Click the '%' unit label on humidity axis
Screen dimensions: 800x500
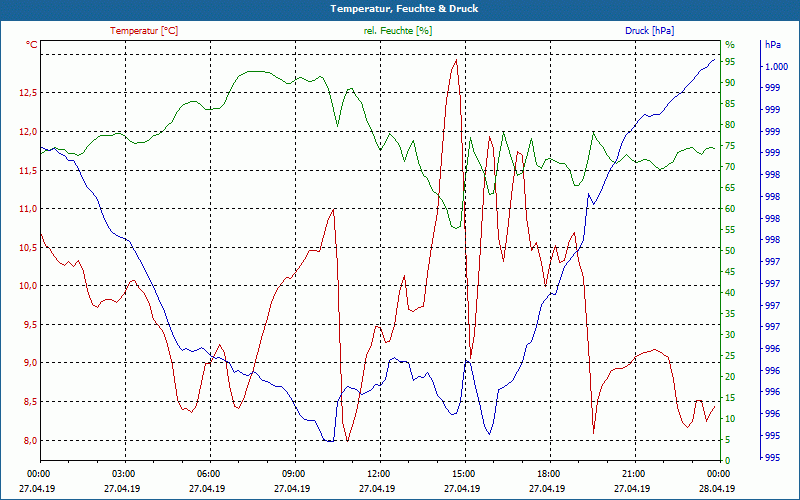pos(730,45)
